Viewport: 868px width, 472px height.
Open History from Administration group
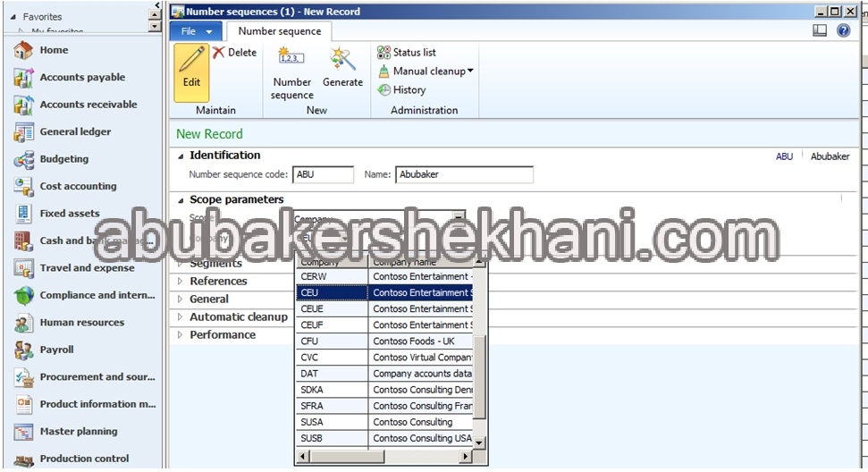(402, 90)
